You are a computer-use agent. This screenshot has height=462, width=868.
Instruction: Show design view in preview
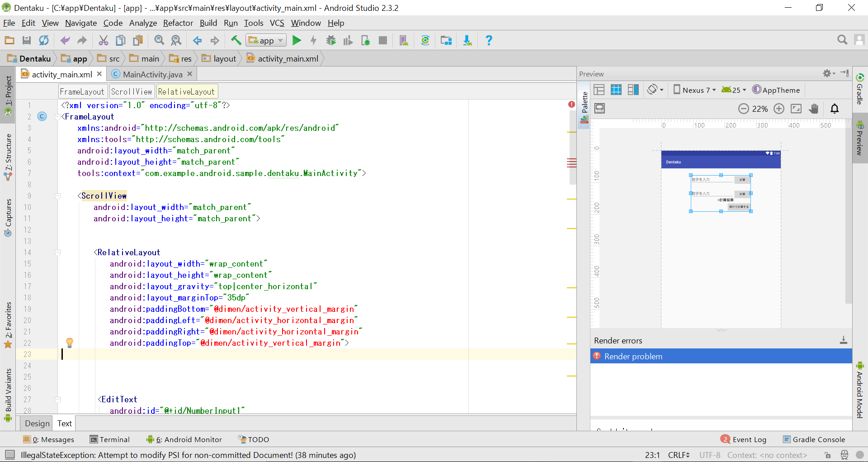[599, 90]
